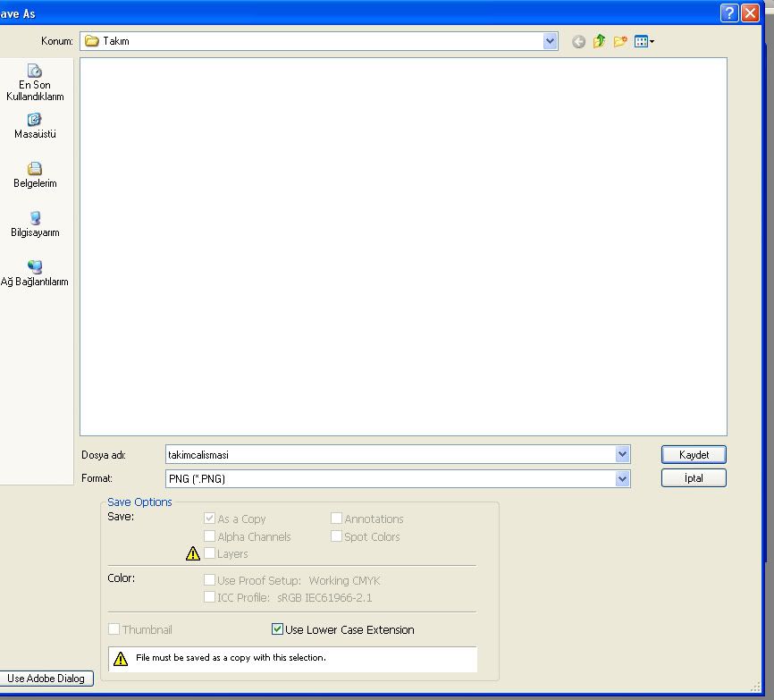Expand the Dosya adı filename dropdown arrow
The height and width of the screenshot is (700, 774).
pos(622,454)
